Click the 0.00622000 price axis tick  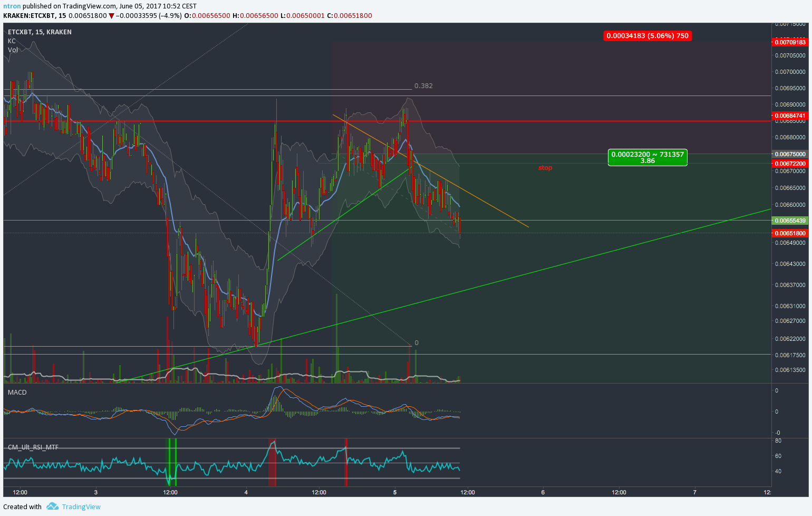(790, 339)
